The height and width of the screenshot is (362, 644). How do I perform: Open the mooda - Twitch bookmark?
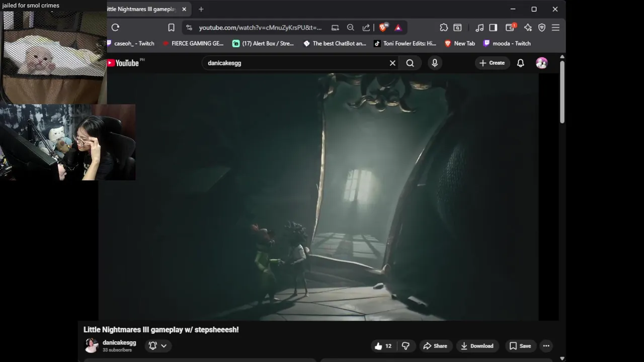[x=507, y=43]
